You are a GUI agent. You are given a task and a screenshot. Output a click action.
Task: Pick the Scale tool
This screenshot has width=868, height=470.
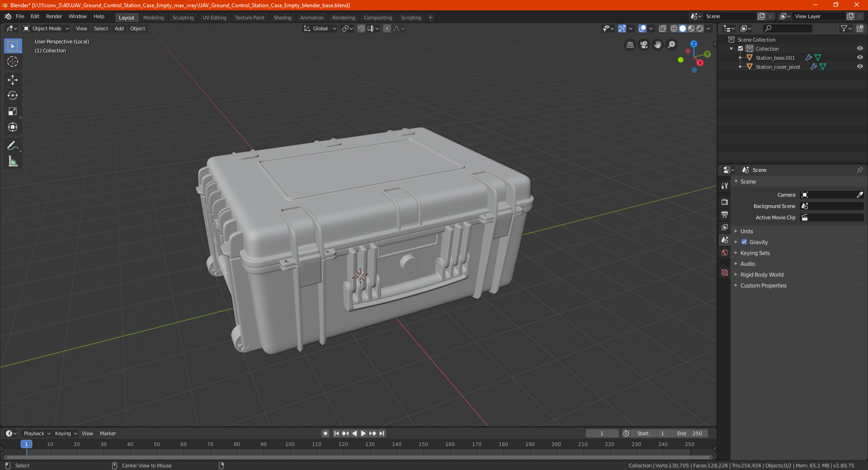coord(13,111)
